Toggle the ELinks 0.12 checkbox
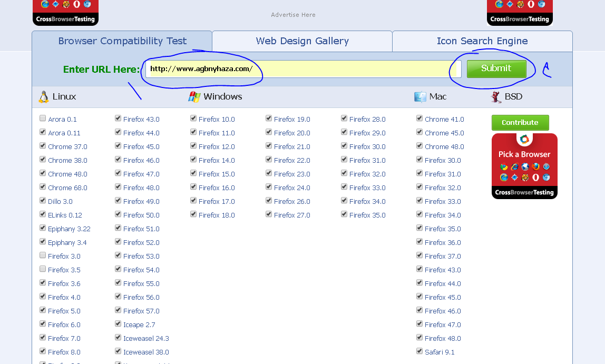Image resolution: width=605 pixels, height=364 pixels. pyautogui.click(x=43, y=214)
